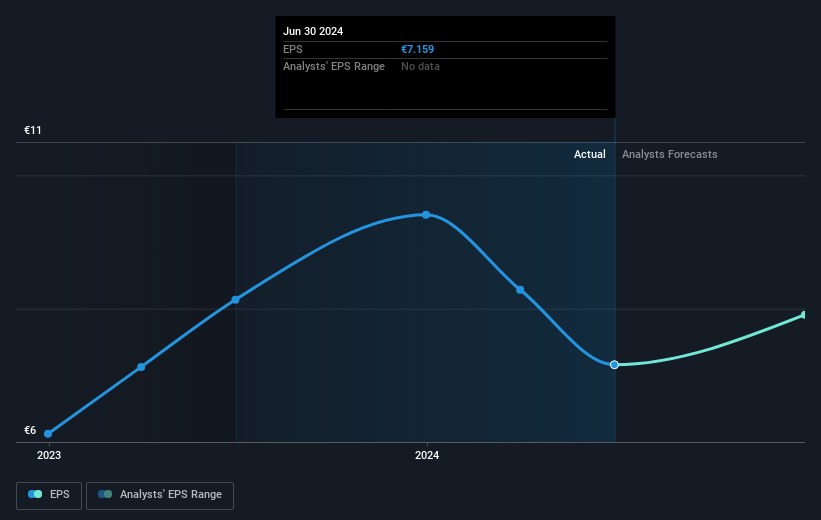The image size is (821, 520).
Task: Select the Jun 30 2024 EPS data point
Action: tap(614, 364)
